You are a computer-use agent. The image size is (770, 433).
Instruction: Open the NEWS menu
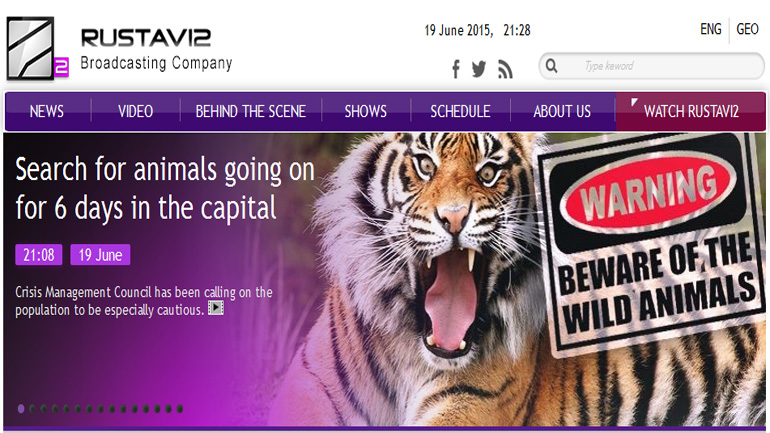point(47,111)
